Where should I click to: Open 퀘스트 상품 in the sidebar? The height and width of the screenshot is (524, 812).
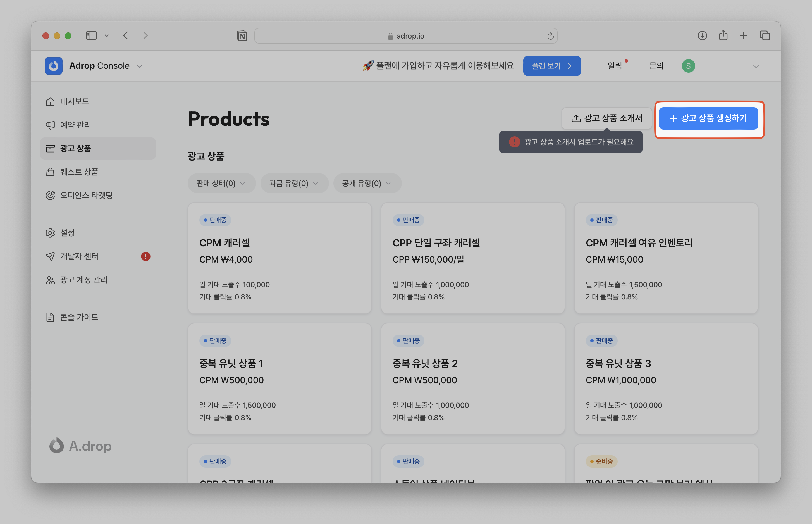(x=79, y=172)
